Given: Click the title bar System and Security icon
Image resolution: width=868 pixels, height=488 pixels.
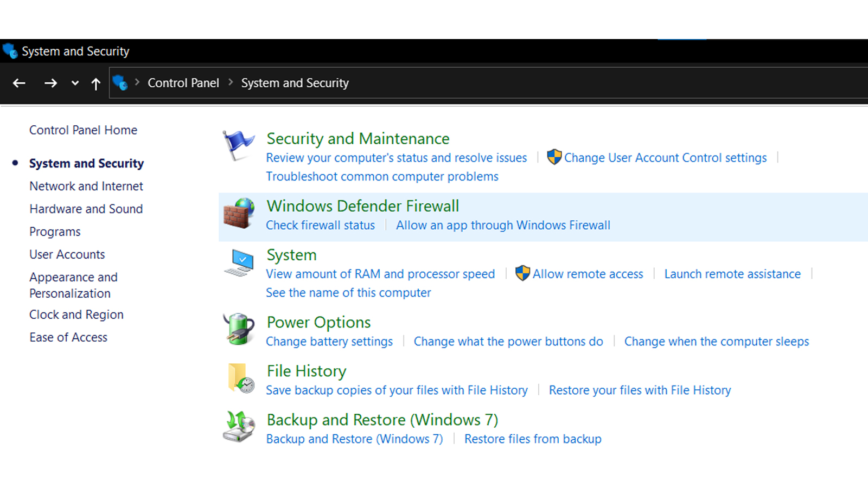Looking at the screenshot, I should [10, 51].
